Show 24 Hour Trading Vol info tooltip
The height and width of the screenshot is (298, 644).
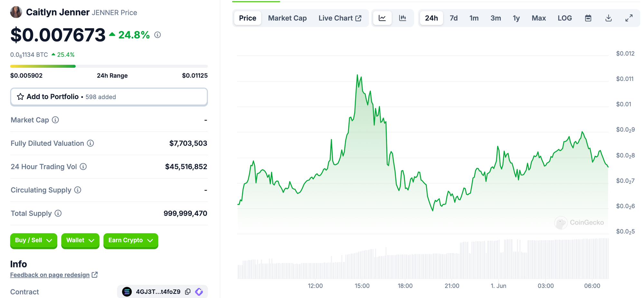(83, 167)
